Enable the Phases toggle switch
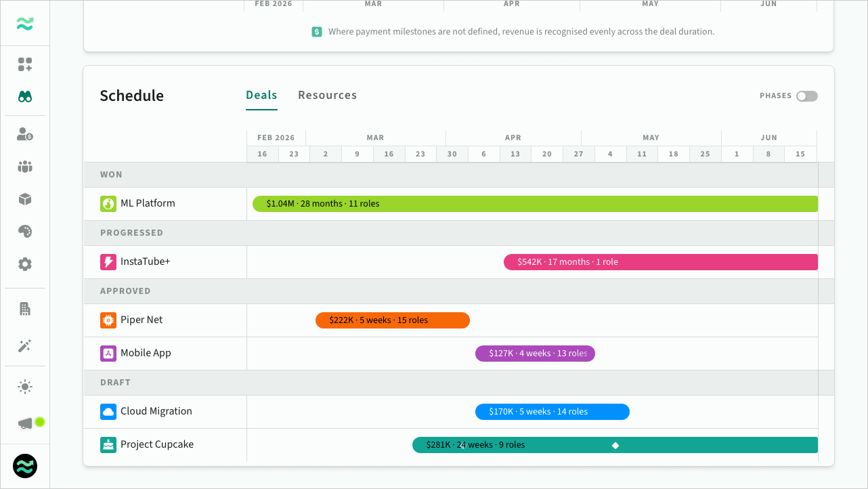The image size is (868, 489). click(806, 96)
